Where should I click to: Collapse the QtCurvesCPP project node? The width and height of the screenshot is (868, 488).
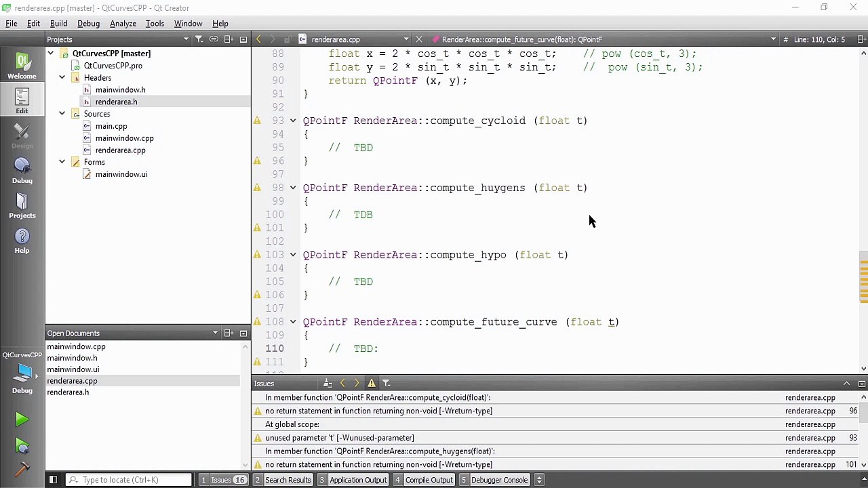tap(50, 54)
